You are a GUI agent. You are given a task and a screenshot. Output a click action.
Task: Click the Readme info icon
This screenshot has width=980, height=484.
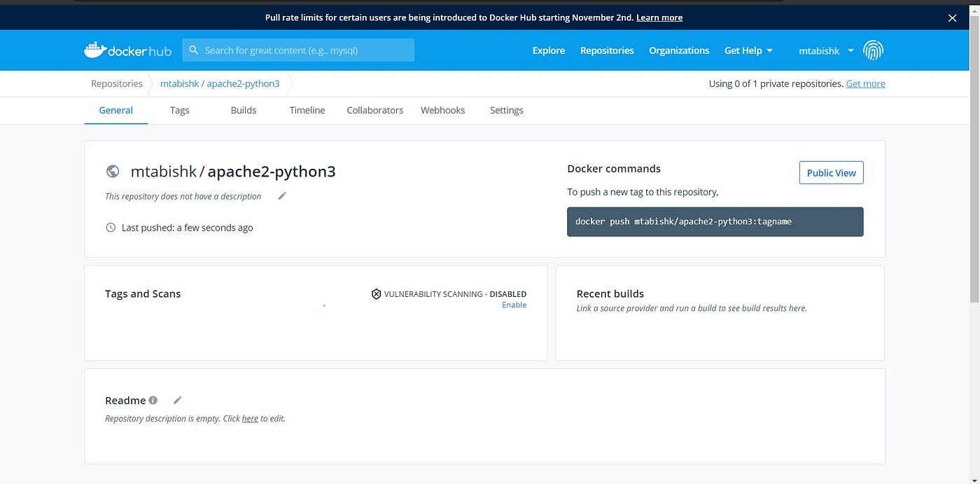153,400
